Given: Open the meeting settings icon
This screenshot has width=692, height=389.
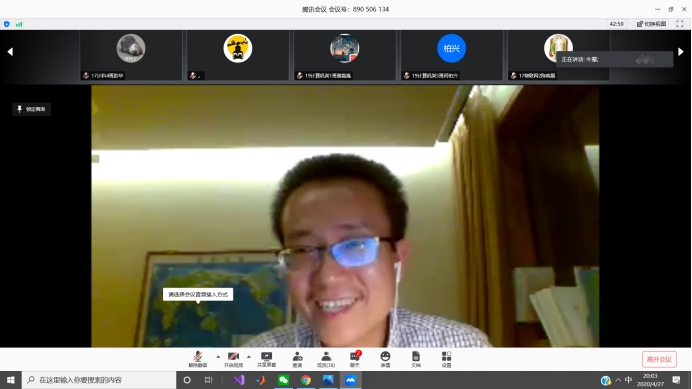Looking at the screenshot, I should [x=446, y=359].
